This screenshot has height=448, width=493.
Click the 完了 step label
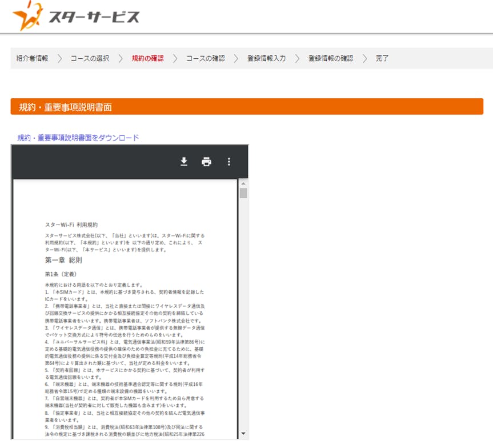click(x=382, y=58)
